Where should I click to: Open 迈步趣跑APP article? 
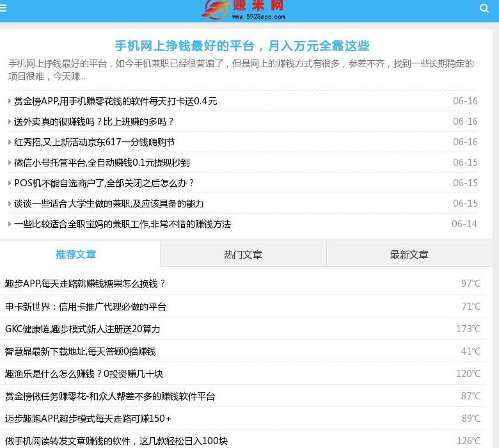pos(88,419)
